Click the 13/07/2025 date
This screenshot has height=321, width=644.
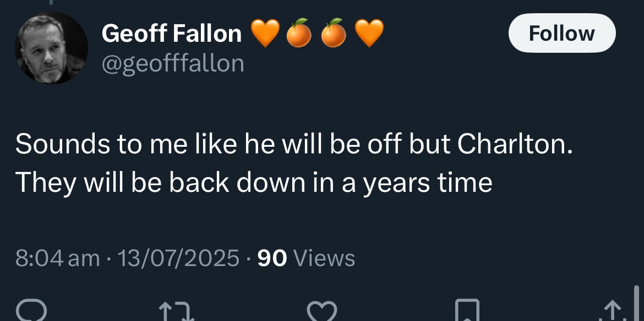click(178, 258)
